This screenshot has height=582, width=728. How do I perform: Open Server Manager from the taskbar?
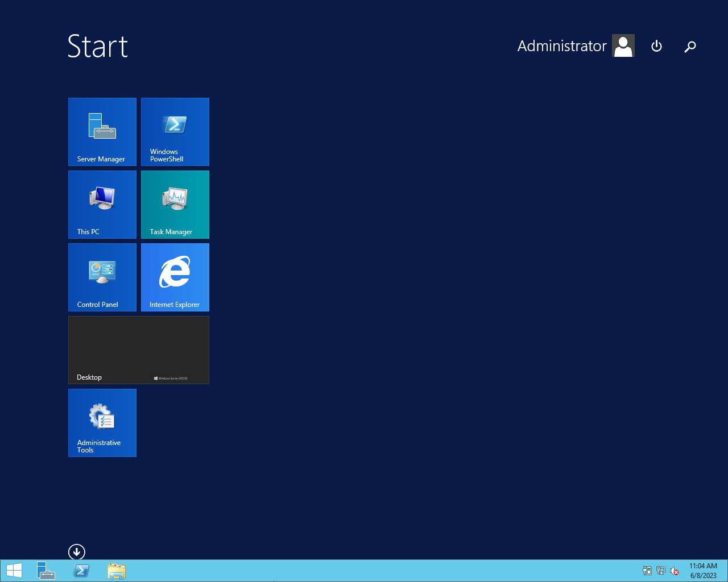pyautogui.click(x=46, y=571)
